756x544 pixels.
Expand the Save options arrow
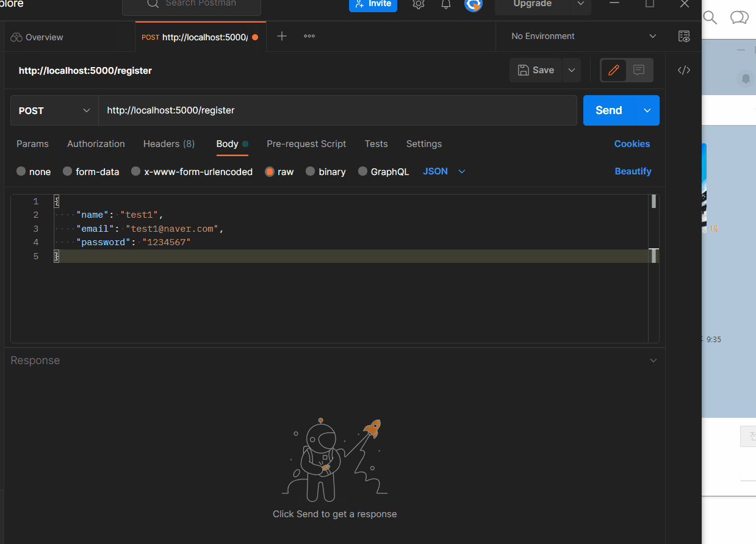[572, 70]
